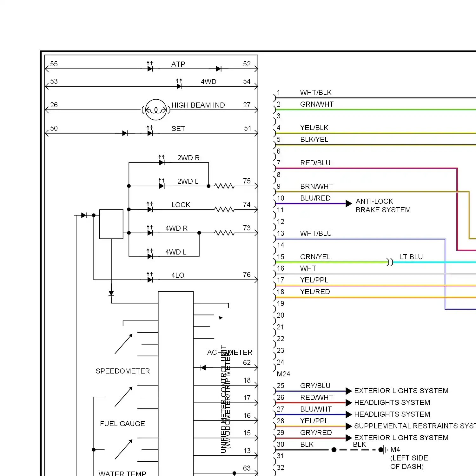The height and width of the screenshot is (476, 476).
Task: Click the diode symbol left of terminal 62
Action: pos(203,367)
